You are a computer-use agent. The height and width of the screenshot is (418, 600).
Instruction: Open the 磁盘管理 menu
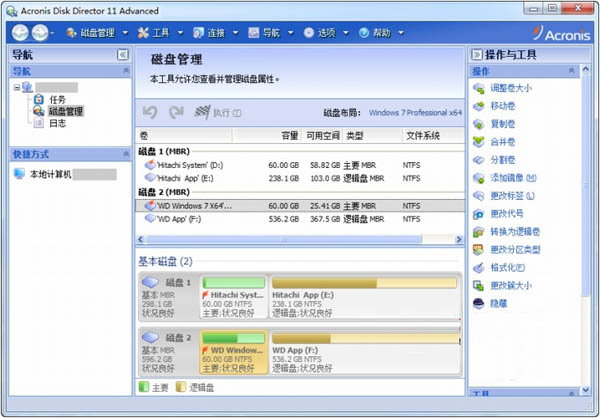pos(97,33)
